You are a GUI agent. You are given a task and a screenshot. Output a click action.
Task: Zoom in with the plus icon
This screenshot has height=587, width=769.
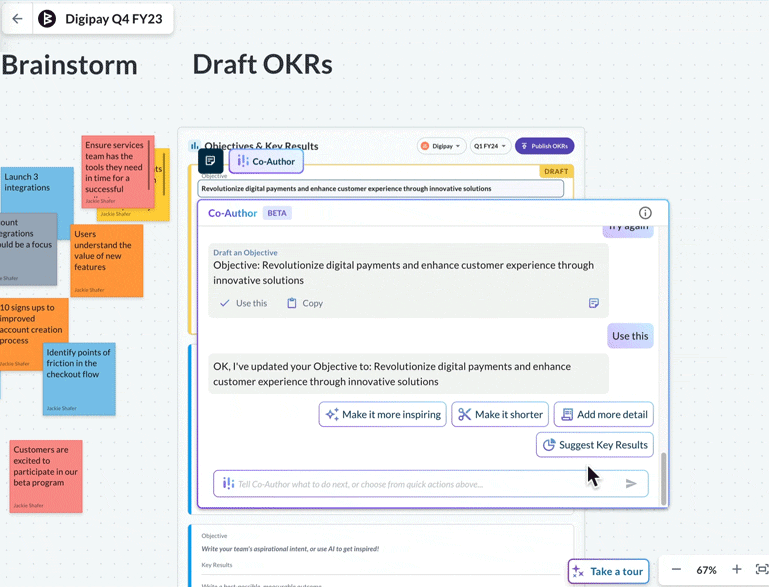click(736, 569)
